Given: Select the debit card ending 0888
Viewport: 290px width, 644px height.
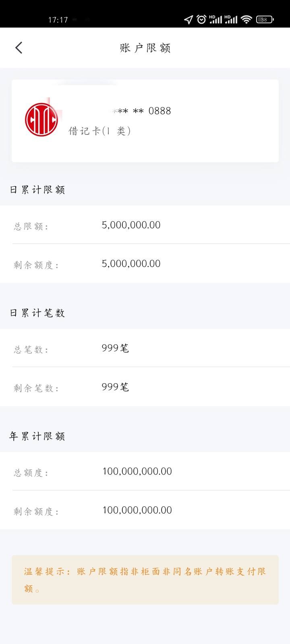Looking at the screenshot, I should click(145, 121).
